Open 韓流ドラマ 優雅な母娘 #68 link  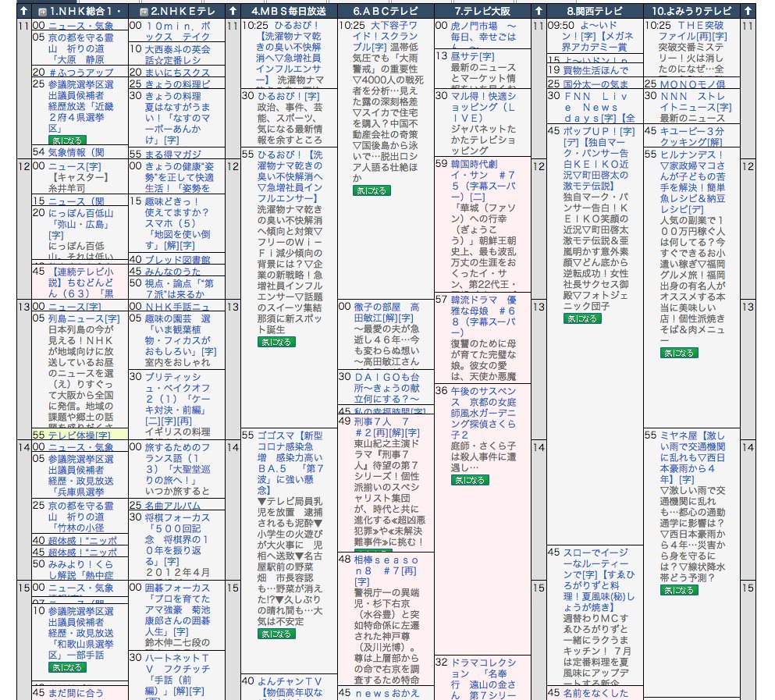483,316
